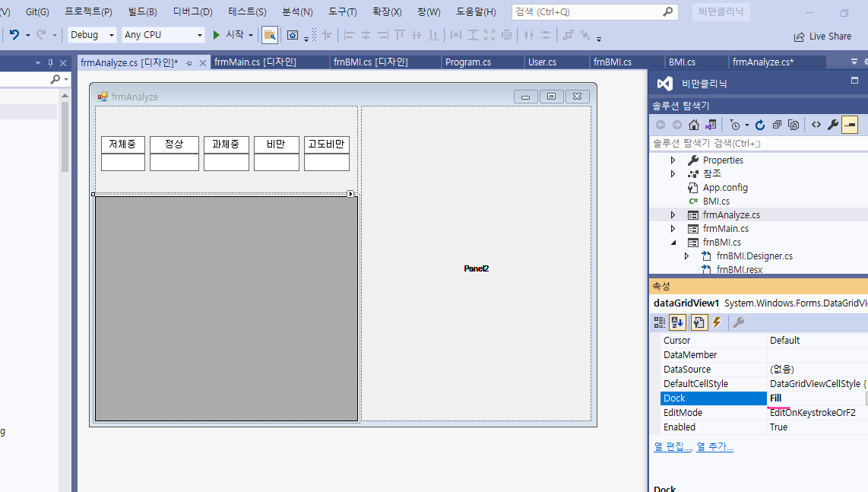Click the DataSource property value (없음)

(781, 370)
